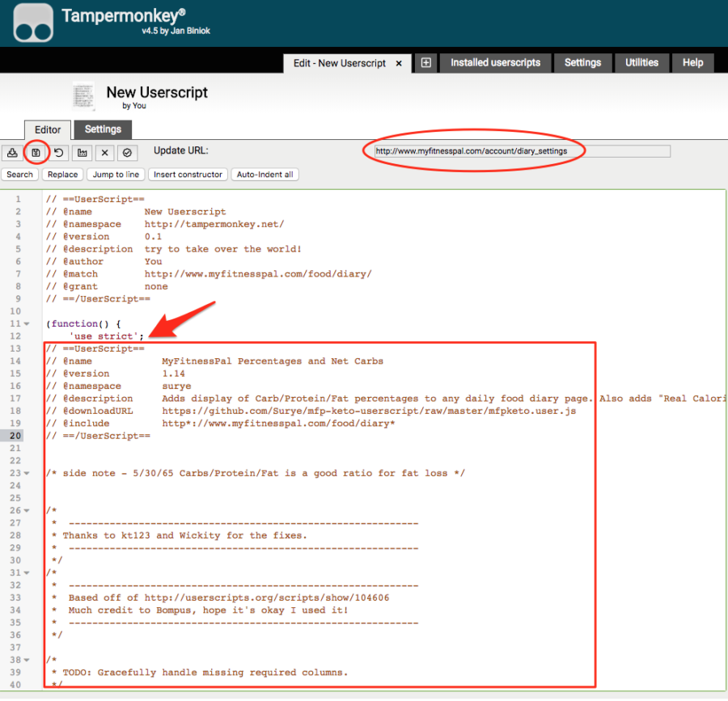Close the Edit - New Userscript tab
The height and width of the screenshot is (701, 728).
[x=400, y=63]
